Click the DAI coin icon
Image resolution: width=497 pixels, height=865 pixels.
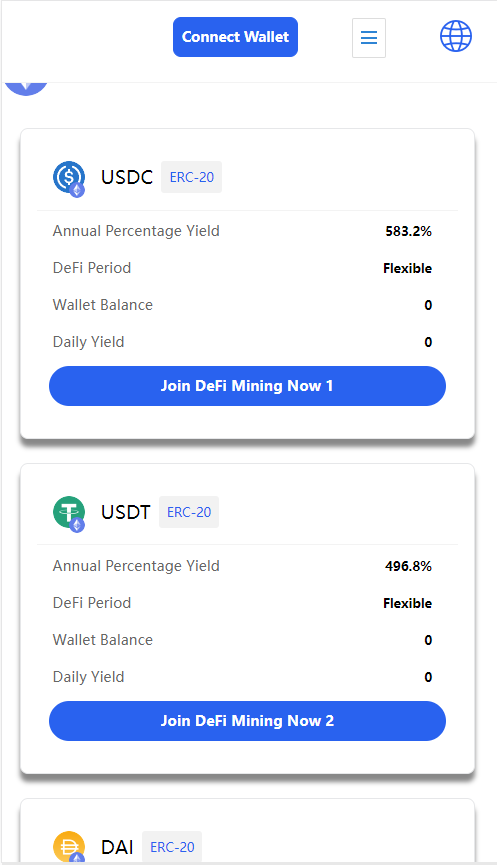click(x=69, y=847)
